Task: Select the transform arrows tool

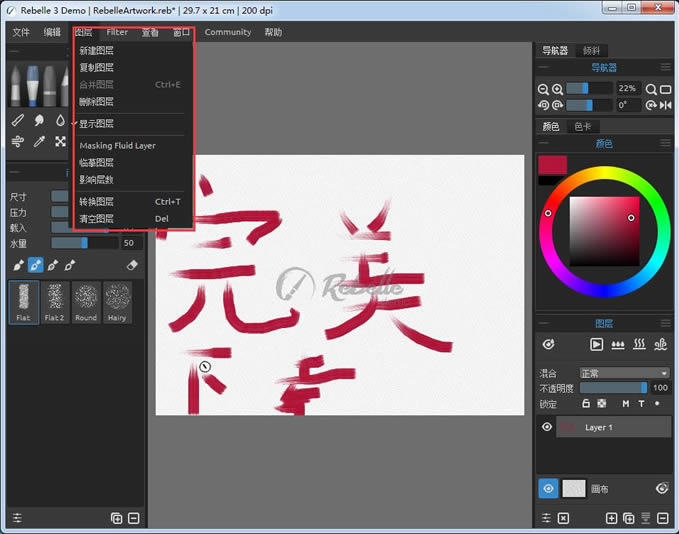Action: coord(60,141)
